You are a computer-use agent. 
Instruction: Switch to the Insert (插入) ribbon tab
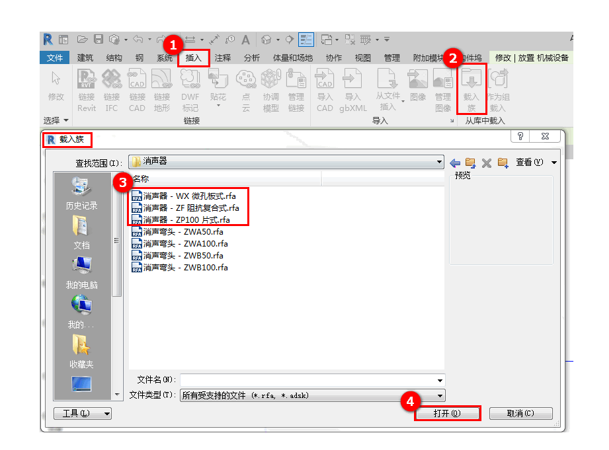pyautogui.click(x=194, y=59)
